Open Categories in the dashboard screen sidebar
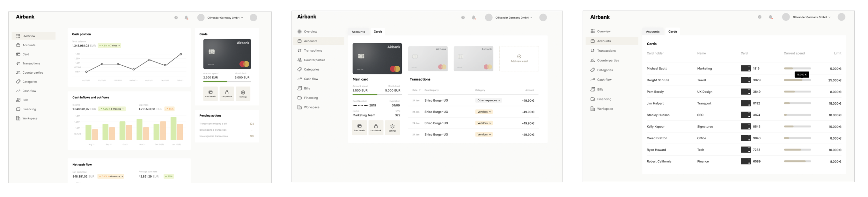Viewport: 868px width, 197px height. [26, 82]
